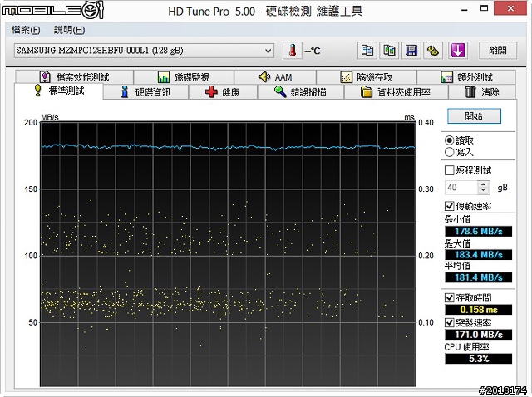Click the copy text to clipboard icon
The width and height of the screenshot is (532, 397).
(x=367, y=51)
